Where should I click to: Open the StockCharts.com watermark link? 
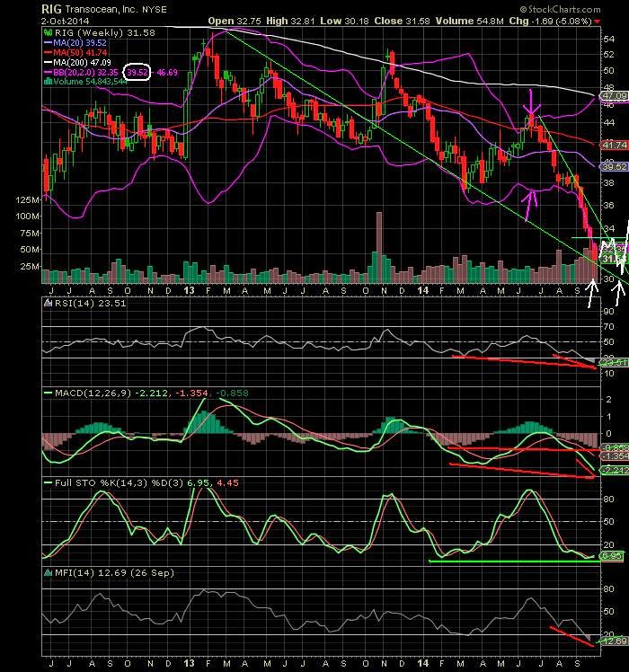click(x=560, y=9)
